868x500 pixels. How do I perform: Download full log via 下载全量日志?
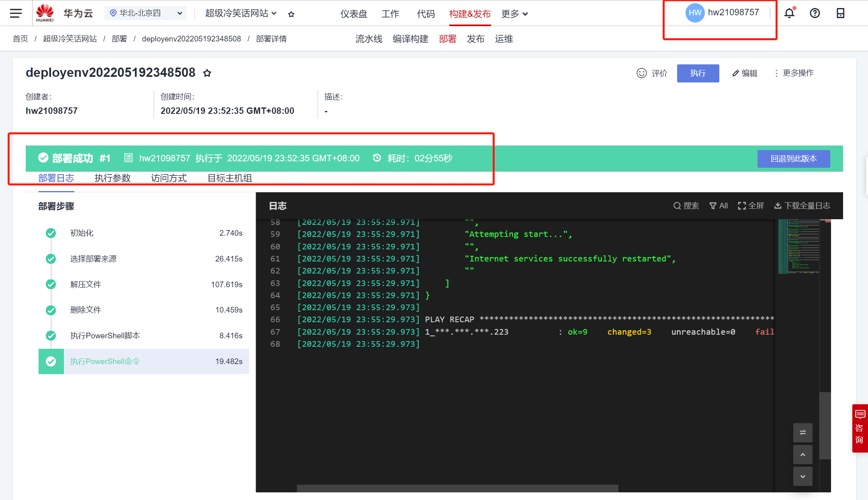pos(802,206)
